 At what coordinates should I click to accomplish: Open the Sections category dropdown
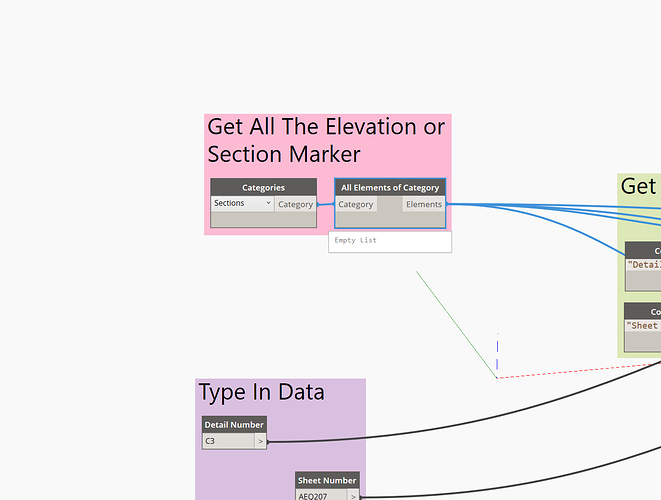(242, 204)
